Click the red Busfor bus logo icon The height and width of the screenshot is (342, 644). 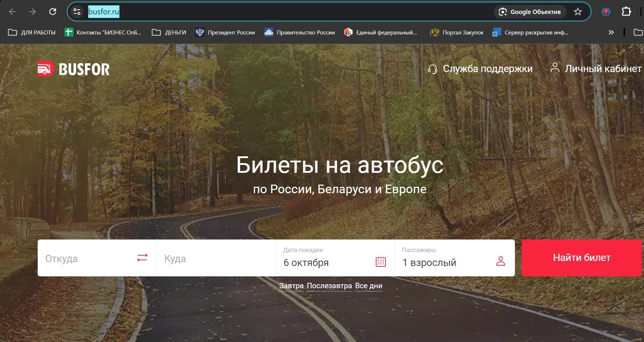tap(46, 68)
